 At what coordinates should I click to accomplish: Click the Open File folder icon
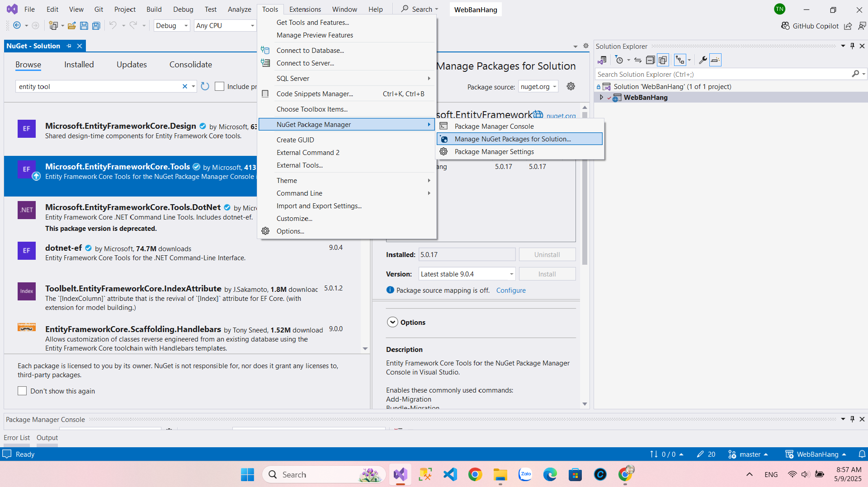(x=71, y=26)
